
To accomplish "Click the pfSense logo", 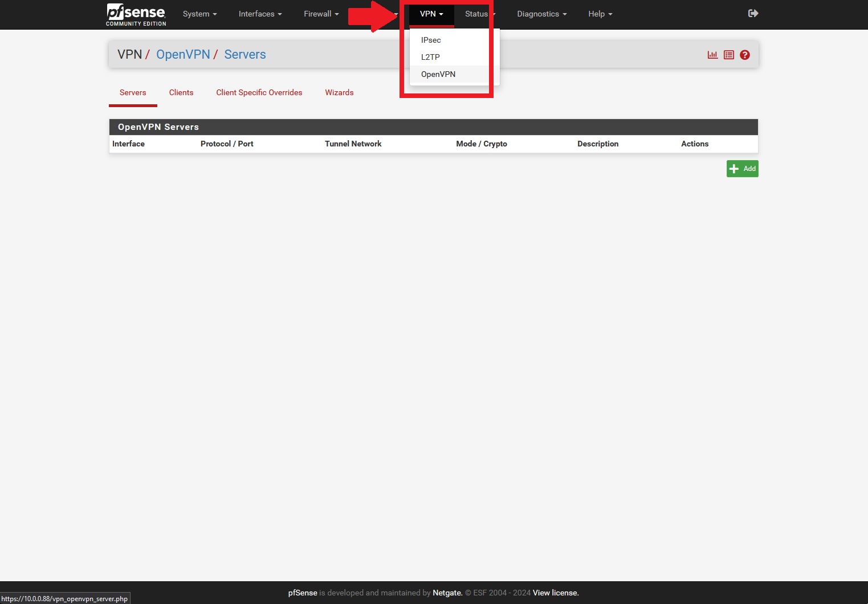I will [136, 14].
